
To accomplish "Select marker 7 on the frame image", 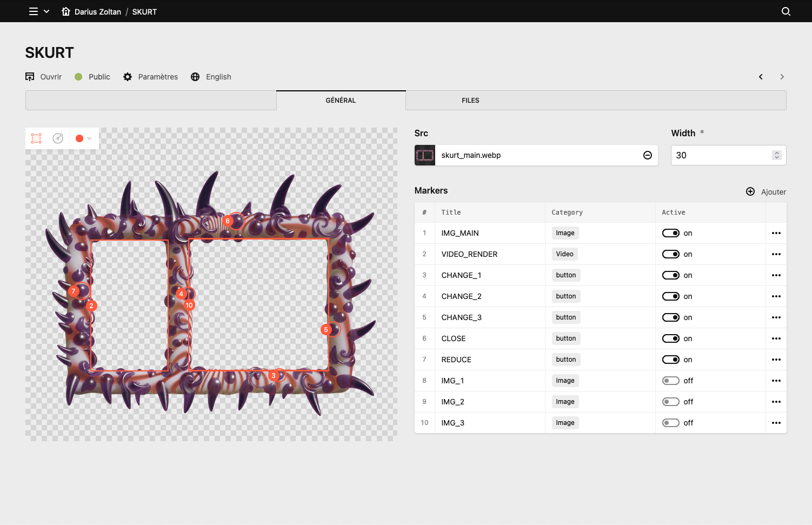I will pos(74,291).
